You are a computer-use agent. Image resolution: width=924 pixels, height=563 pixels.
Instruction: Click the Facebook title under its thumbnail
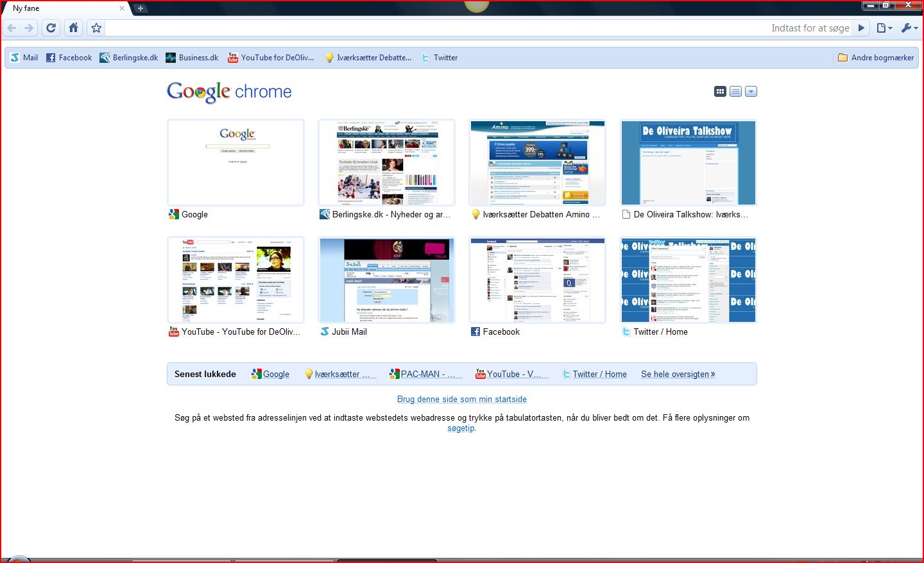(x=501, y=332)
